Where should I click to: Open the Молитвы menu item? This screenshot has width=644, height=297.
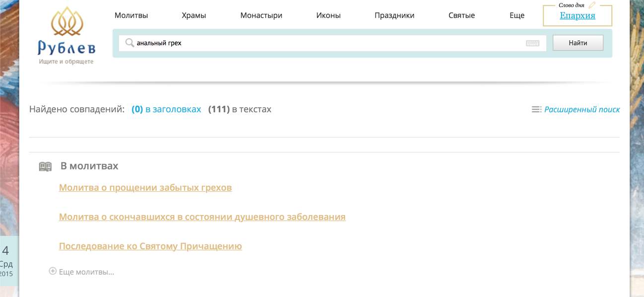tap(131, 15)
